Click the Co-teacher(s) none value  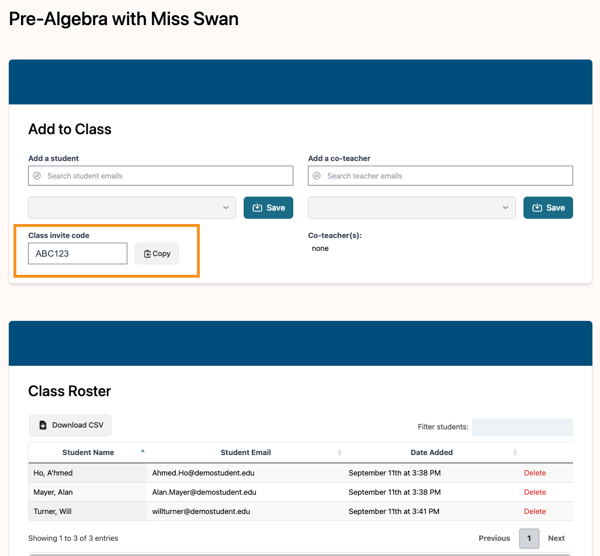[x=320, y=248]
